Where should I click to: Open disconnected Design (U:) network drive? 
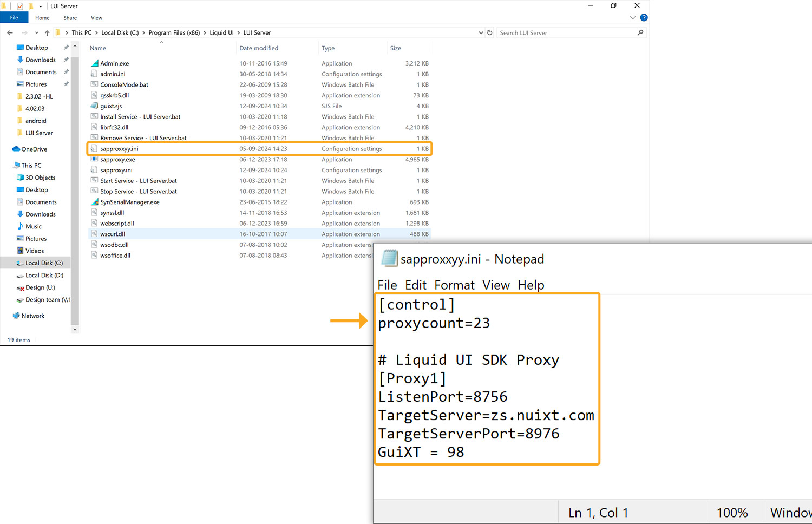(40, 287)
